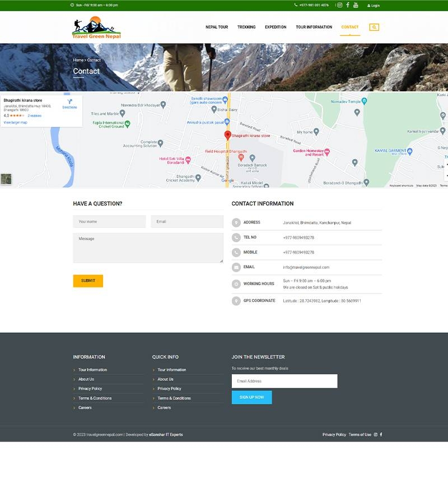
Task: Open the Facebook icon in top bar
Action: click(x=348, y=5)
